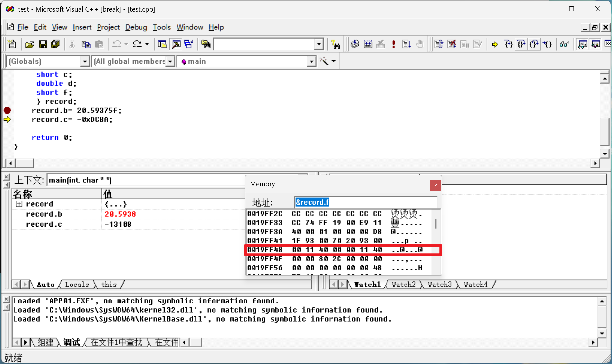Open the main function dropdown arrow
Screen dimensions: 612x364
click(311, 61)
